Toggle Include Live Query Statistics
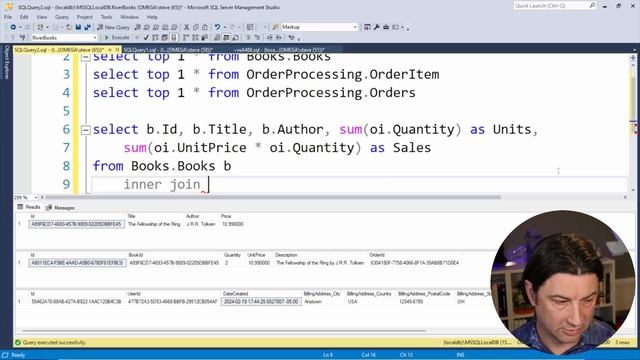This screenshot has width=640, height=360. pyautogui.click(x=195, y=38)
